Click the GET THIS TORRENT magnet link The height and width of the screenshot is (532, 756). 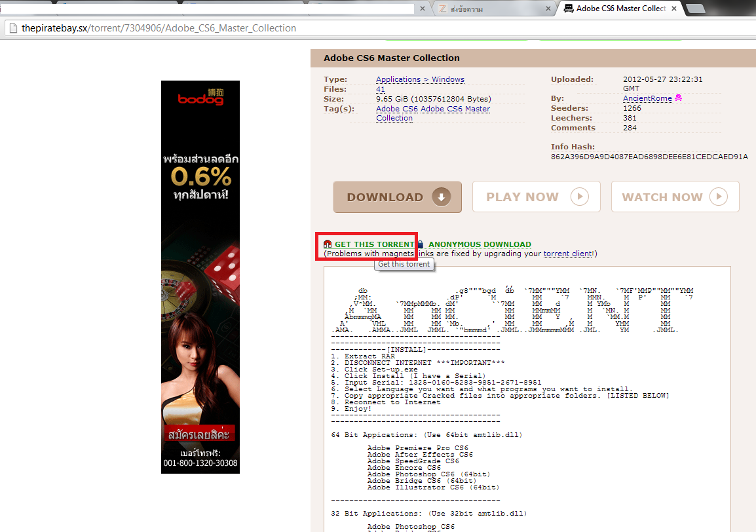pyautogui.click(x=374, y=244)
